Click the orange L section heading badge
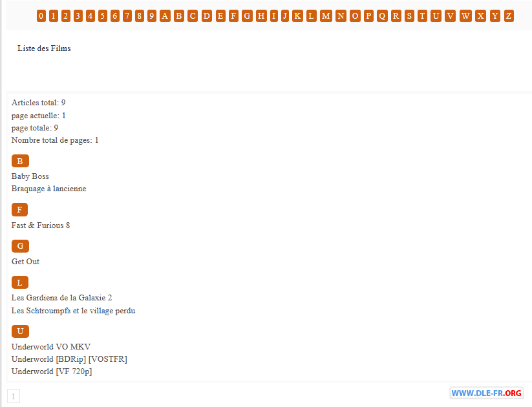 (19, 282)
